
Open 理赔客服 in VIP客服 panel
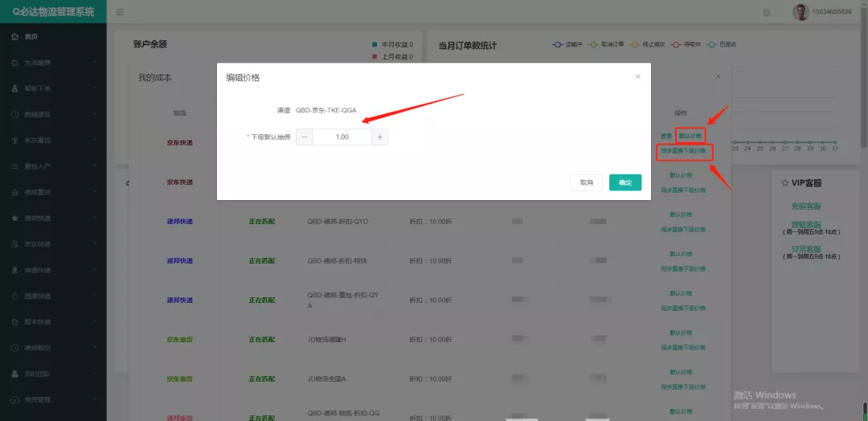click(x=806, y=225)
